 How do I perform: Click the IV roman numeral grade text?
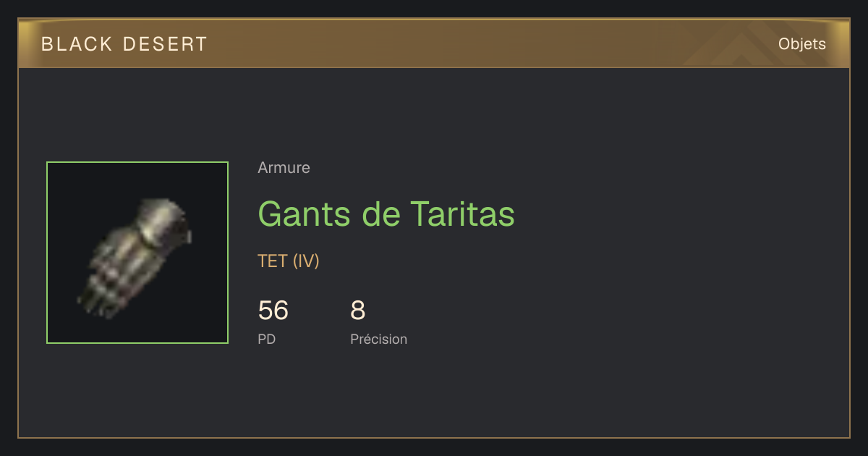pos(306,261)
